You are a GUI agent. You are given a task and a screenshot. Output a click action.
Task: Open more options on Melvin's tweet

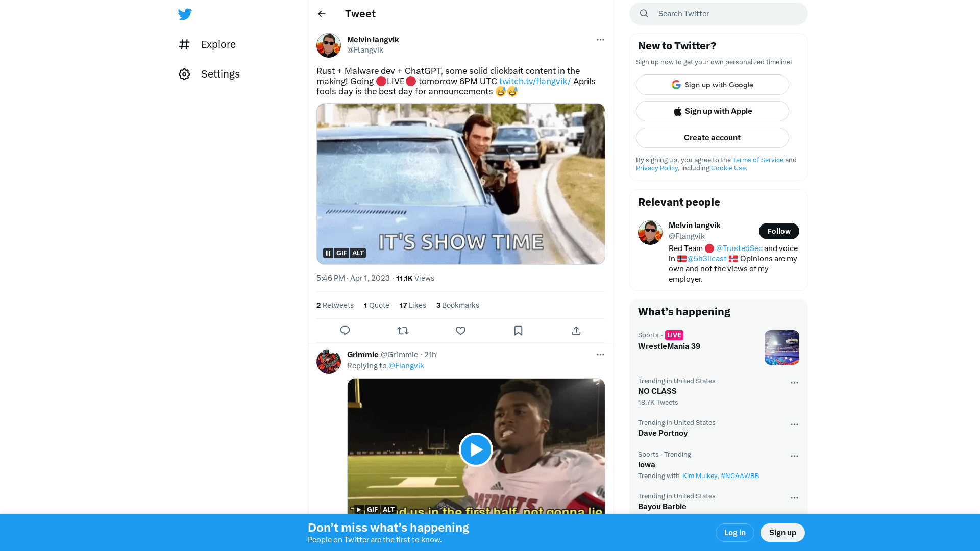point(600,40)
